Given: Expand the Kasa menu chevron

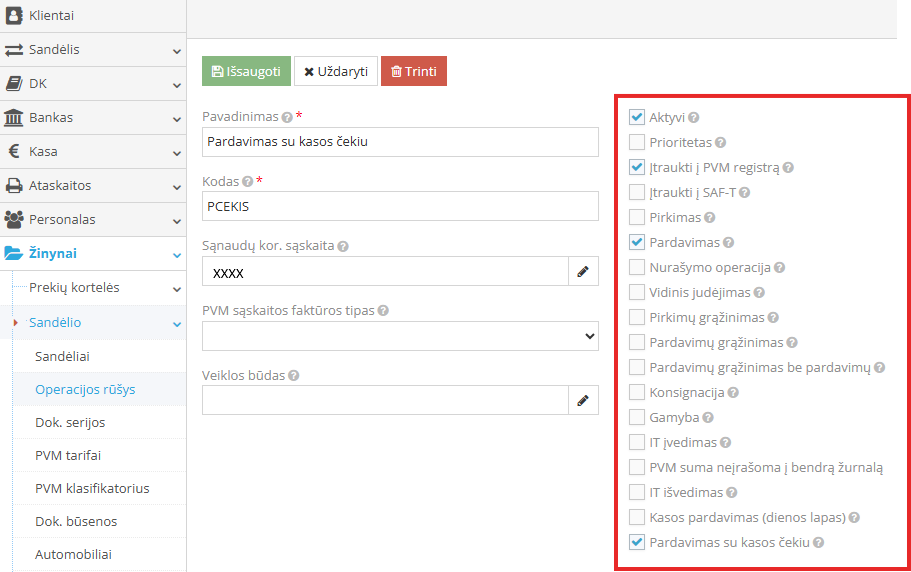Looking at the screenshot, I should [x=177, y=153].
